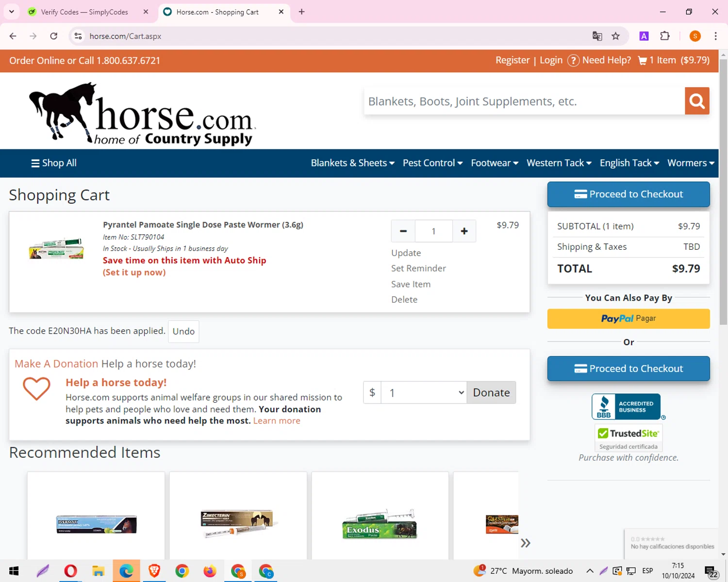Open Brave browser from the taskbar

tap(154, 571)
